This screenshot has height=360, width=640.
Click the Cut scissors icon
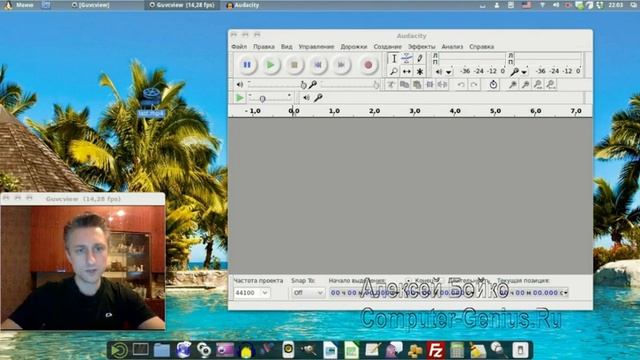tap(391, 84)
